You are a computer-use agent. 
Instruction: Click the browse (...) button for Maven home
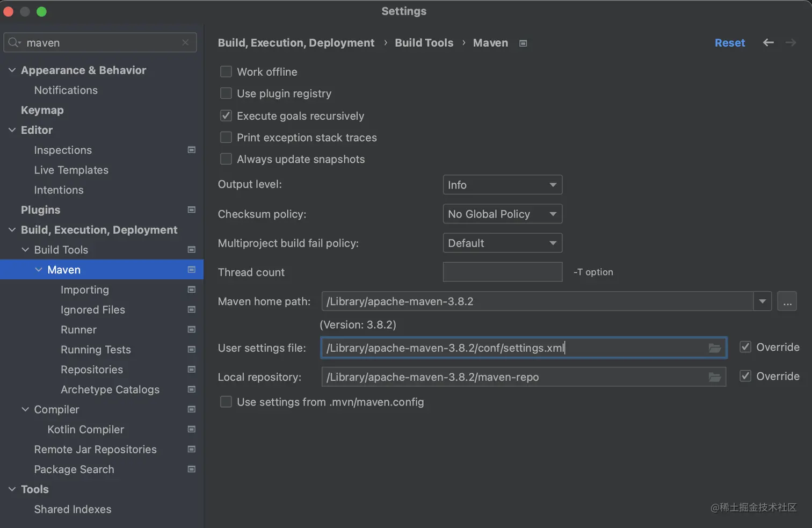click(787, 301)
